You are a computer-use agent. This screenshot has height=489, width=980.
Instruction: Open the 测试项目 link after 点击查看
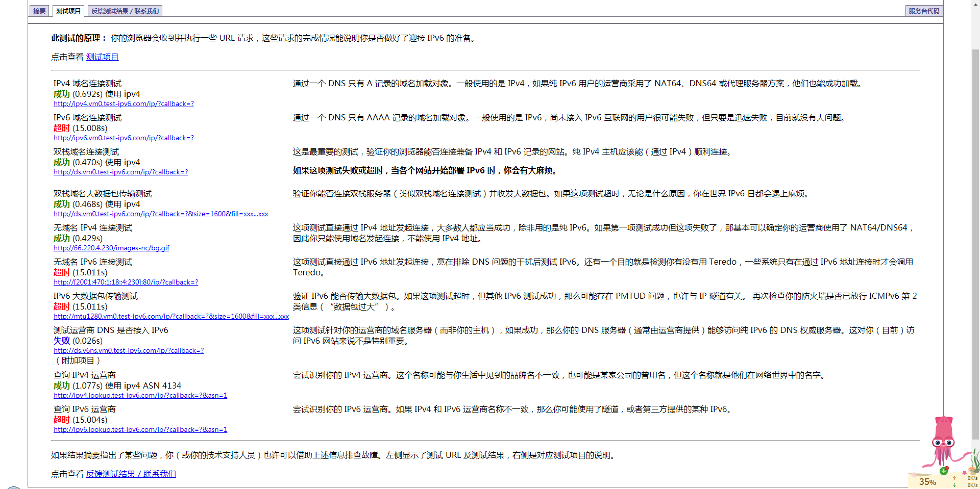(x=102, y=57)
